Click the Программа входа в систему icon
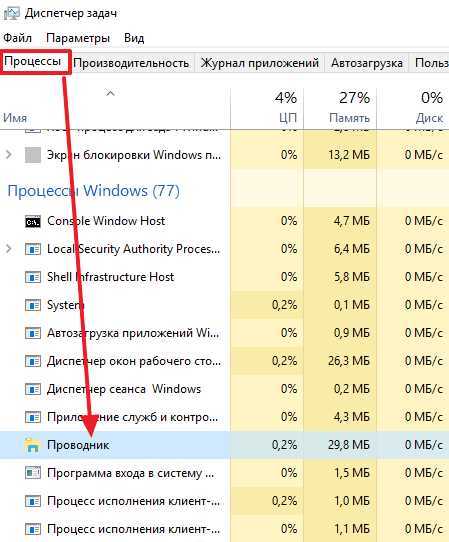Image resolution: width=449 pixels, height=542 pixels. click(x=33, y=473)
